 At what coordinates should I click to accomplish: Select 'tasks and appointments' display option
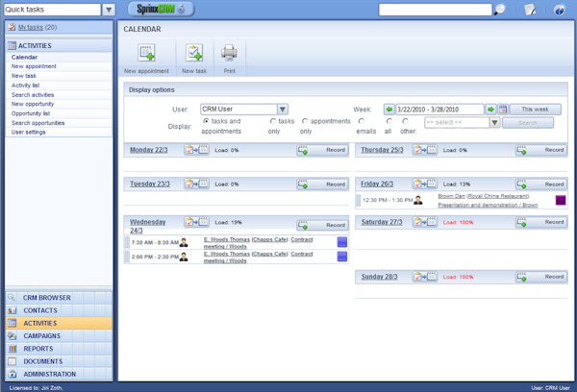[206, 121]
